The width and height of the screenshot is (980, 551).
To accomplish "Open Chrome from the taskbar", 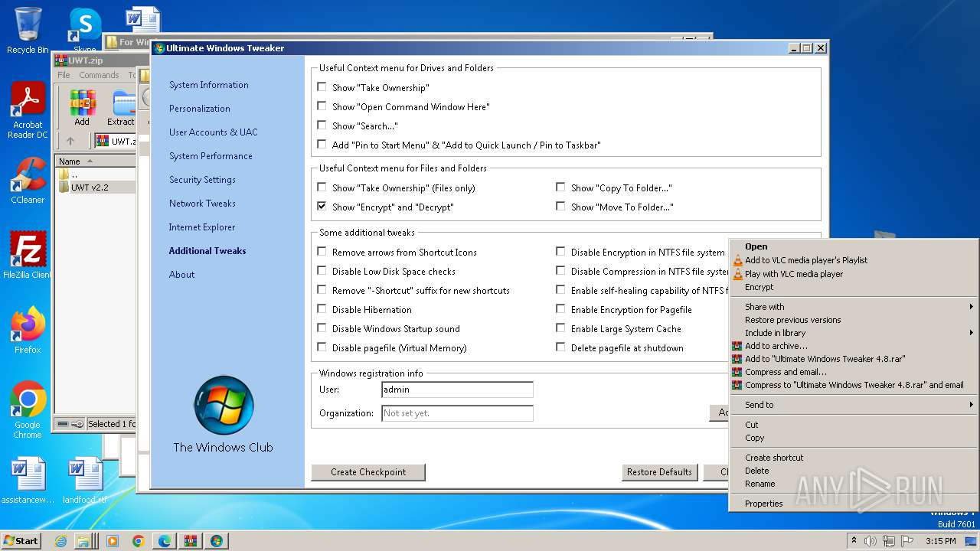I will coord(139,541).
